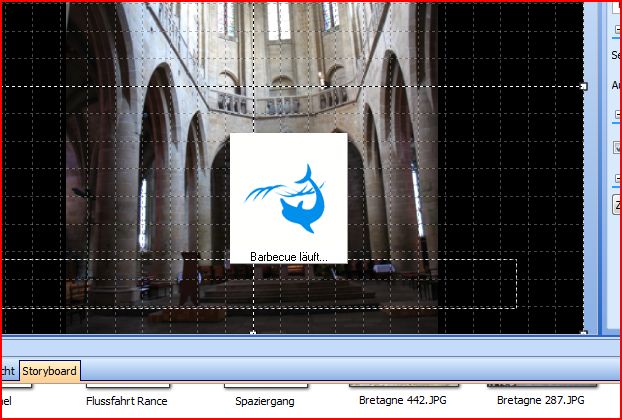Collapse the second section in the right panel
This screenshot has width=622, height=420.
tap(616, 114)
